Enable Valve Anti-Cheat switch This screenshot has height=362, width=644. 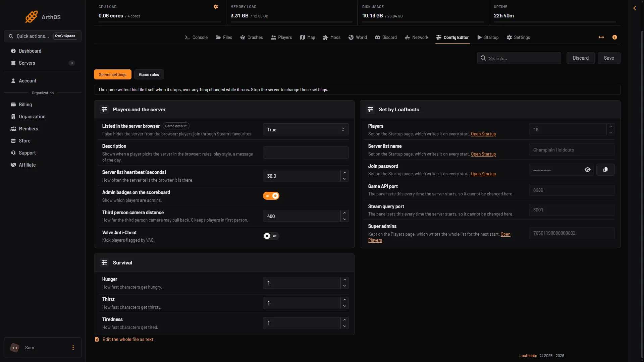(271, 236)
